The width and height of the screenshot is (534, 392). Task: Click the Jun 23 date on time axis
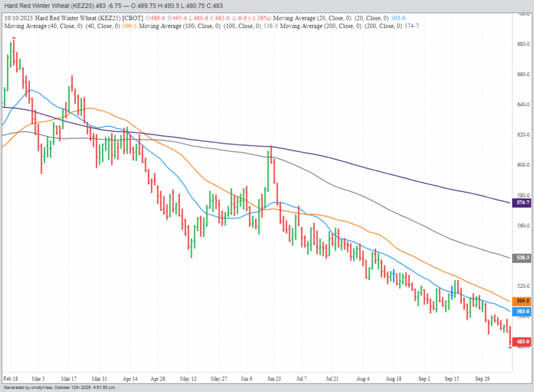(x=274, y=379)
